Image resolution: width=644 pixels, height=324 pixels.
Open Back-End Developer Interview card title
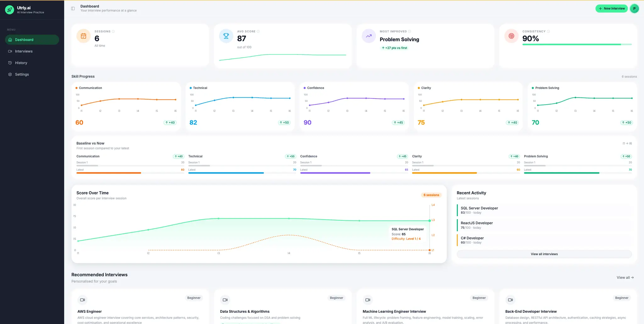click(531, 311)
